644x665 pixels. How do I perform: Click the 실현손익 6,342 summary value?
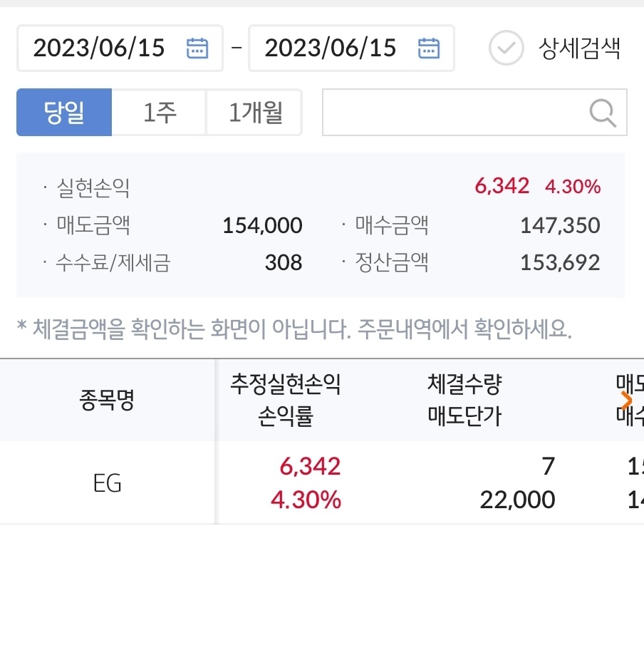pos(502,186)
